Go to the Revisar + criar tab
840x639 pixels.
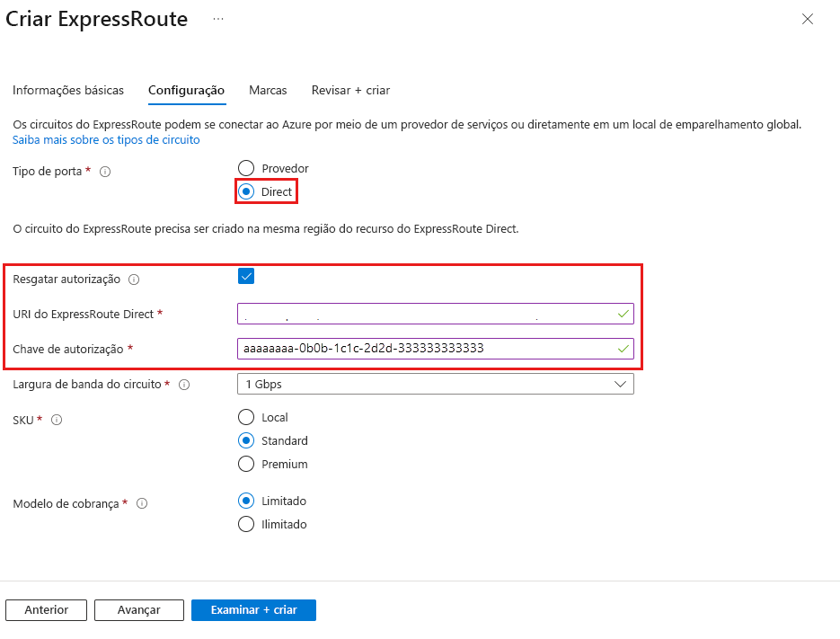pyautogui.click(x=350, y=91)
